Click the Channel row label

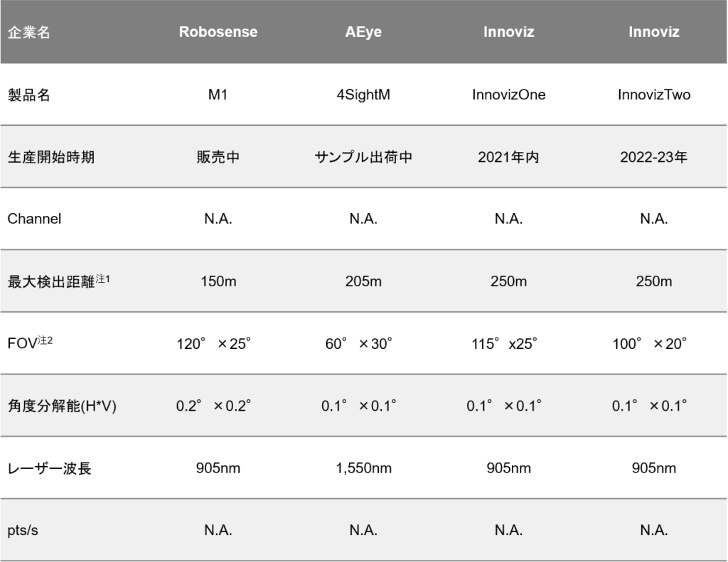click(34, 219)
